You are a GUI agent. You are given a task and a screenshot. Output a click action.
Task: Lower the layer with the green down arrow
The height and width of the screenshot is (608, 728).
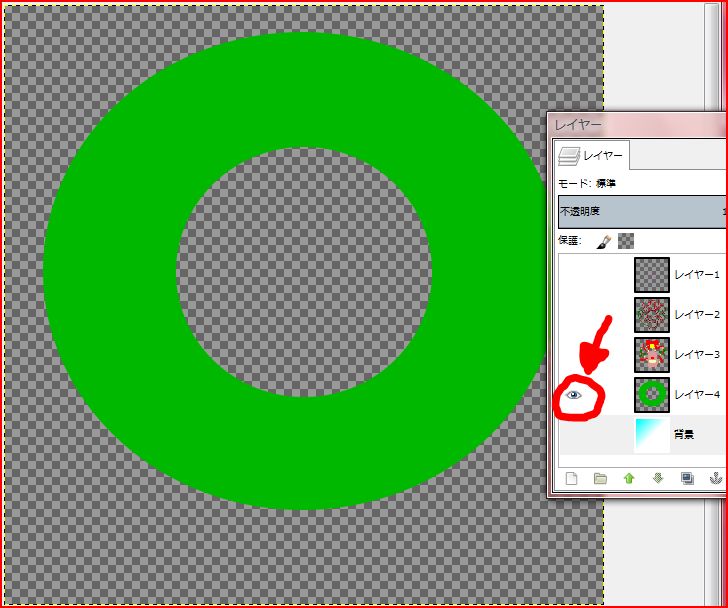[658, 478]
